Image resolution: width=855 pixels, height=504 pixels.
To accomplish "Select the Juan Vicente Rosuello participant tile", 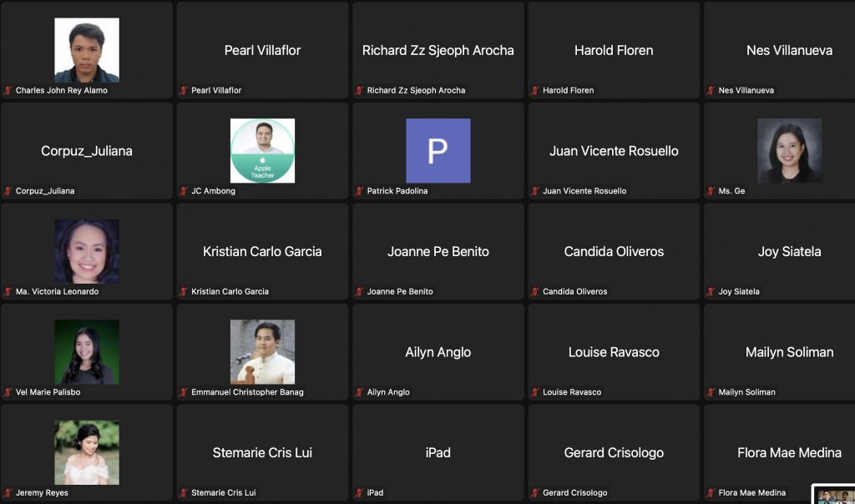I will [614, 151].
